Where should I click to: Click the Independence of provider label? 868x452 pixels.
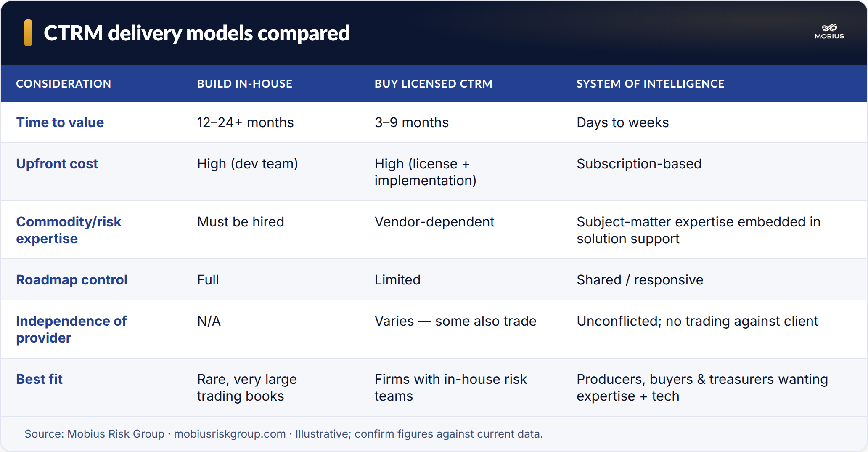71,330
